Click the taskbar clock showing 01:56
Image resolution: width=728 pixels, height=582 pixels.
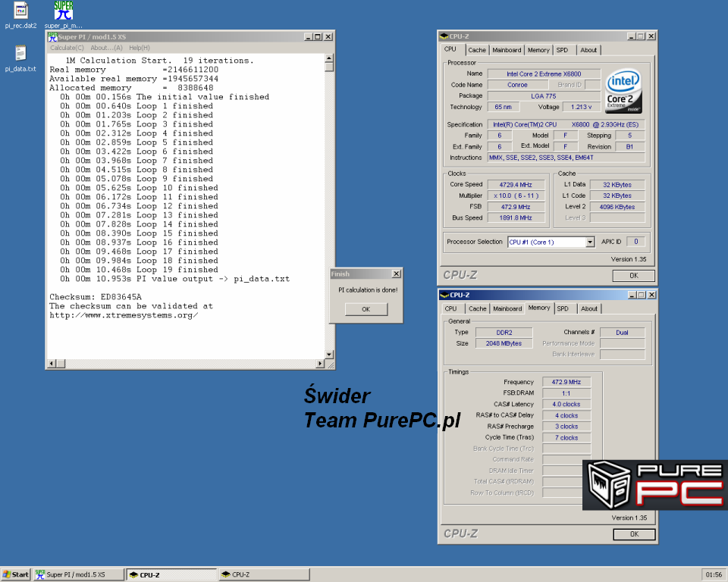pyautogui.click(x=714, y=574)
